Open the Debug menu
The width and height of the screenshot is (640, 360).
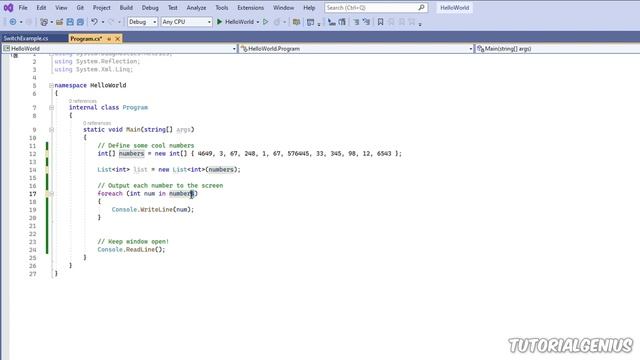pyautogui.click(x=150, y=7)
